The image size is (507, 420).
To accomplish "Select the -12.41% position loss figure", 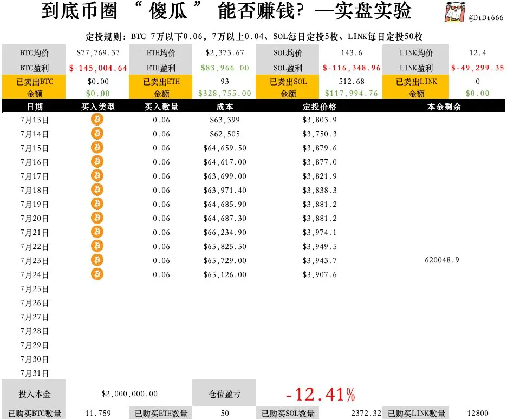I will [320, 395].
